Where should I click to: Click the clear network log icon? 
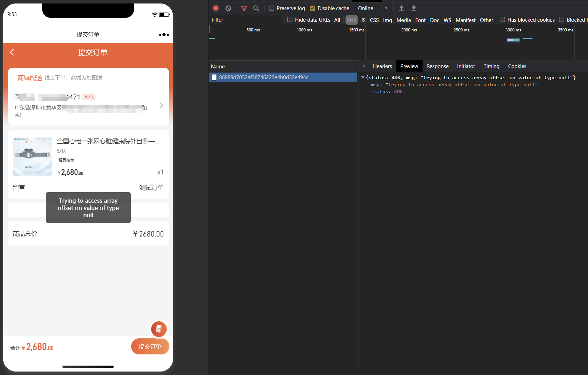(228, 8)
